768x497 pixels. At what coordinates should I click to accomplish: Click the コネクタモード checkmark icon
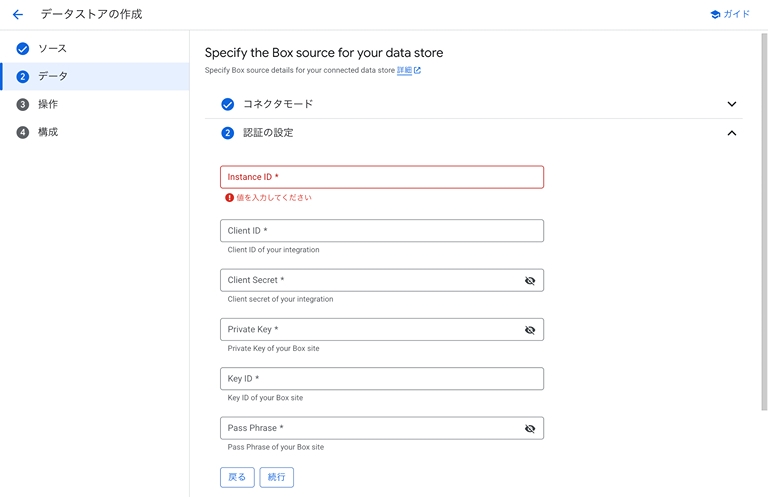pyautogui.click(x=228, y=104)
